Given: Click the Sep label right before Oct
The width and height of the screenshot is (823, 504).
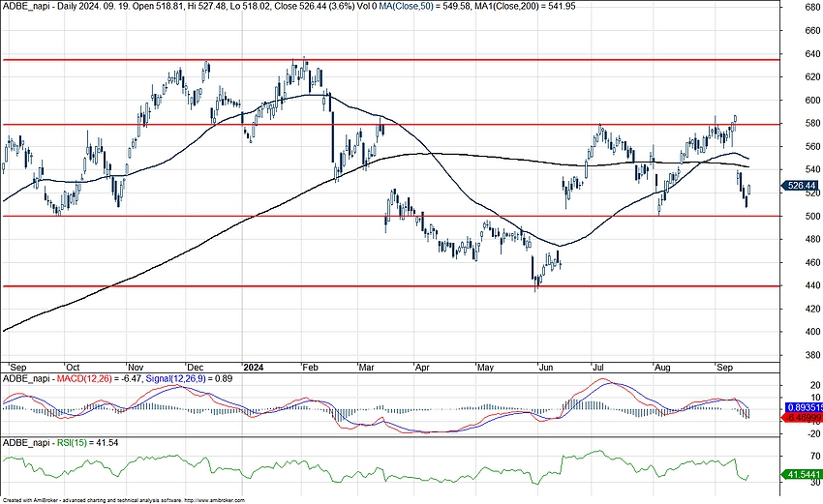Looking at the screenshot, I should [x=18, y=368].
